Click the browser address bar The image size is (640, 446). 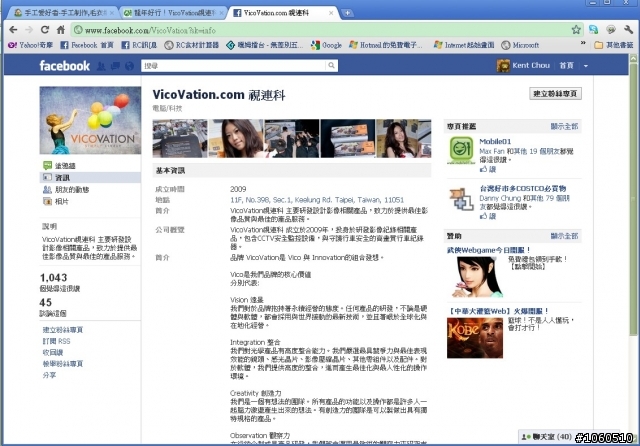click(x=322, y=30)
